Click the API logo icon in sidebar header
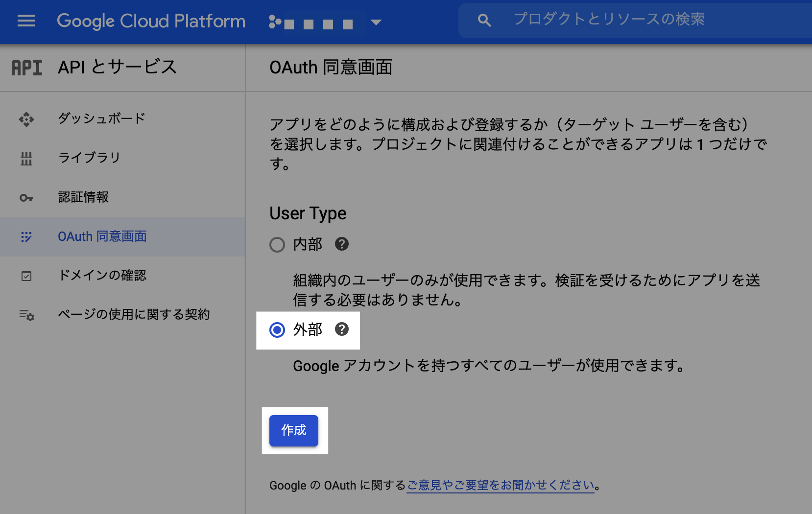812x514 pixels. 27,68
